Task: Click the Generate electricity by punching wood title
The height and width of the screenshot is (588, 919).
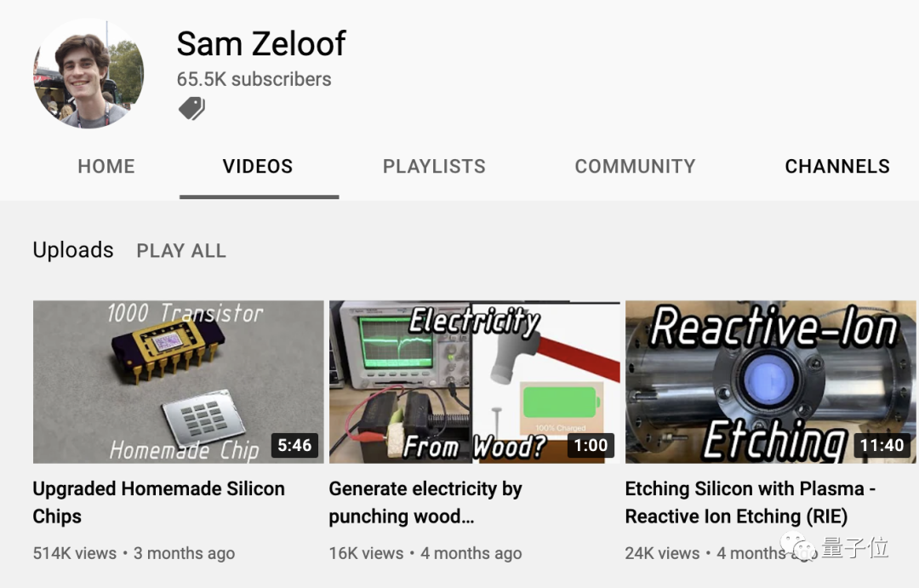Action: (425, 502)
